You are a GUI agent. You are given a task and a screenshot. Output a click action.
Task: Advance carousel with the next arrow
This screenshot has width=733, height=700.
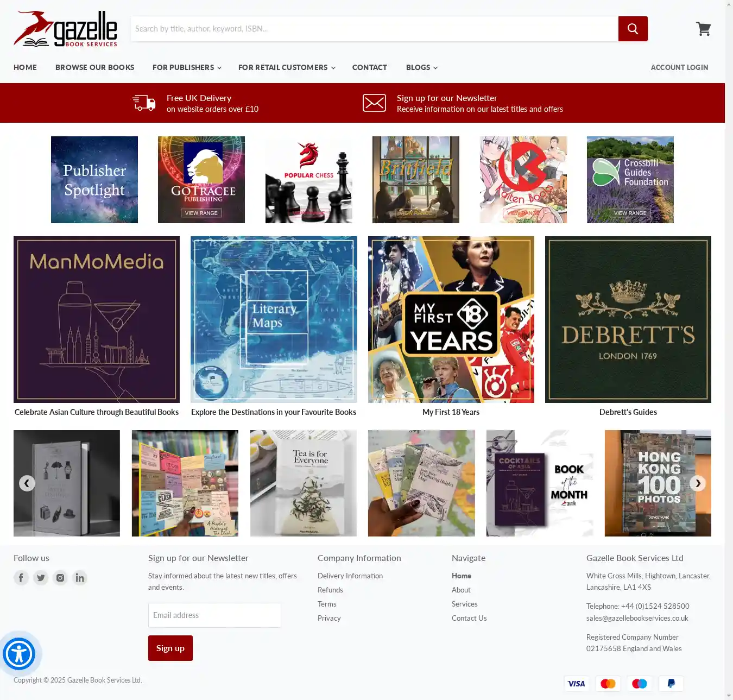tap(698, 483)
